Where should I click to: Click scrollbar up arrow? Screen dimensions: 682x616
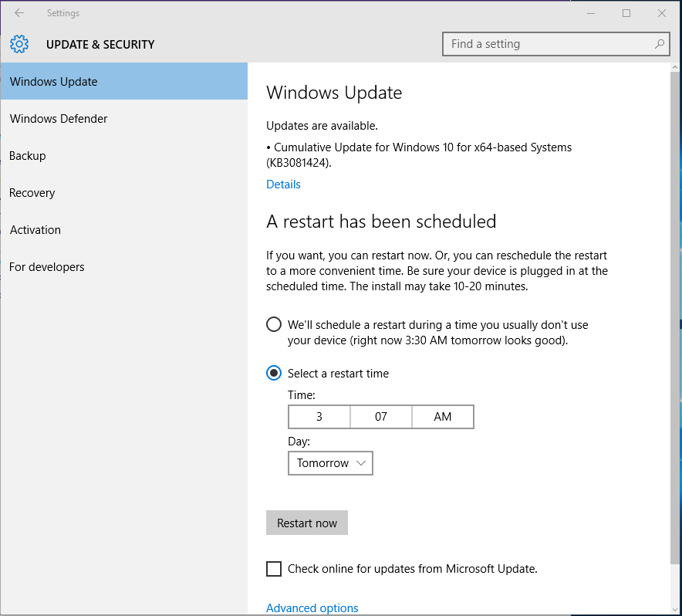[675, 67]
